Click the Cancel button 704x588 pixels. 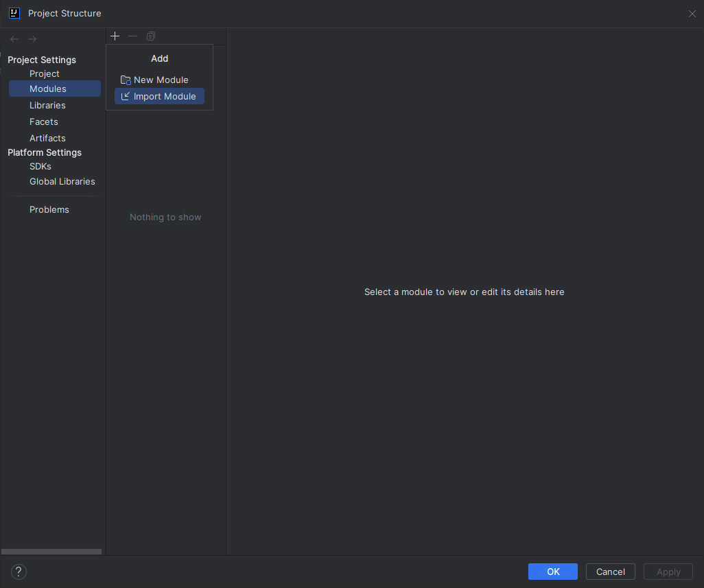click(610, 572)
